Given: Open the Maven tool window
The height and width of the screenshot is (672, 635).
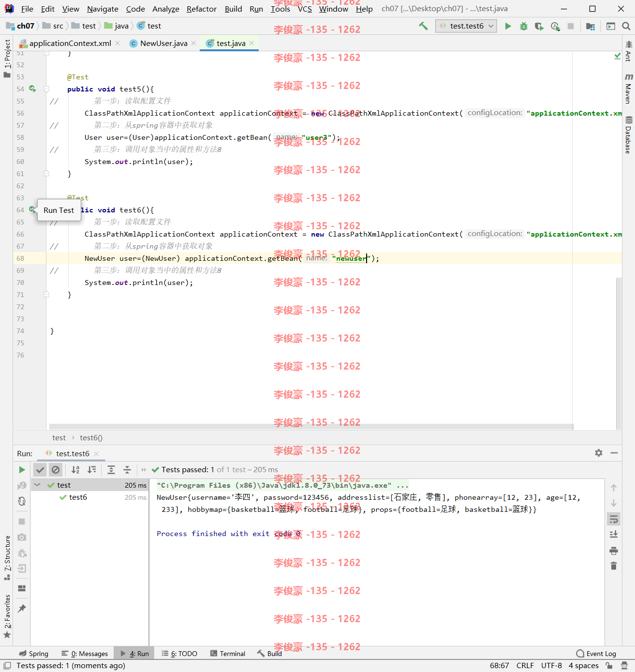Looking at the screenshot, I should [628, 89].
